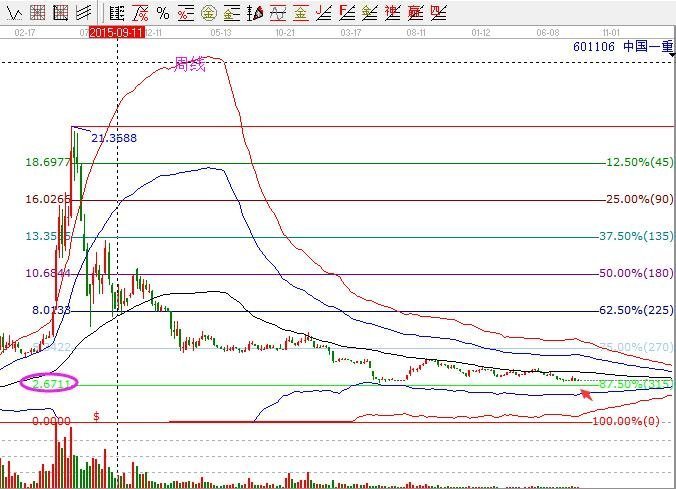Select the plain black percent symbol tool
Image resolution: width=676 pixels, height=489 pixels.
click(x=162, y=13)
